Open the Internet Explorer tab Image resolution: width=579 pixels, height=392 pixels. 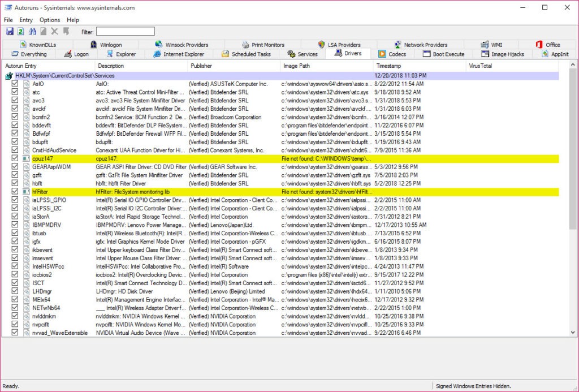(179, 54)
